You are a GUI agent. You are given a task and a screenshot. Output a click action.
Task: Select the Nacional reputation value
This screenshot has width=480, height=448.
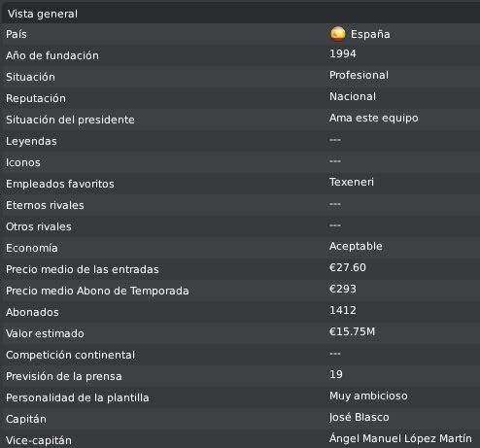click(353, 96)
